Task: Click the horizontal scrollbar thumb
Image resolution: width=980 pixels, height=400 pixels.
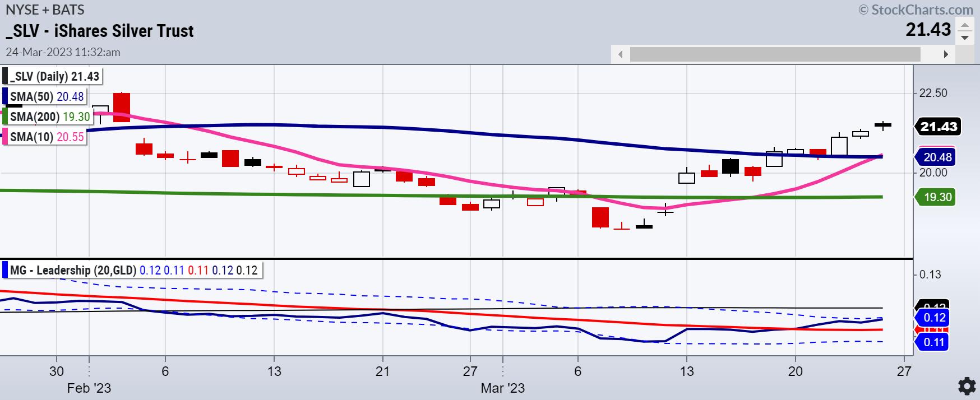Action: pyautogui.click(x=775, y=54)
